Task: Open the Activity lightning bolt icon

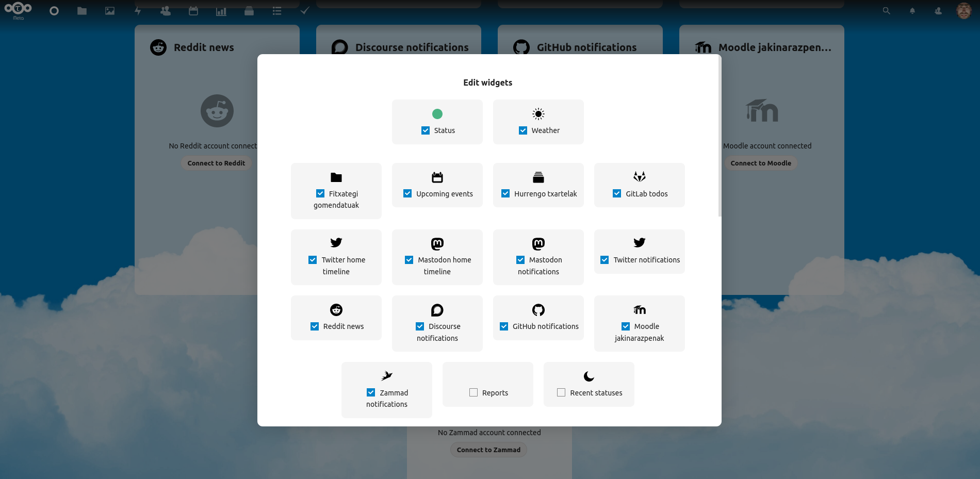Action: pyautogui.click(x=138, y=11)
